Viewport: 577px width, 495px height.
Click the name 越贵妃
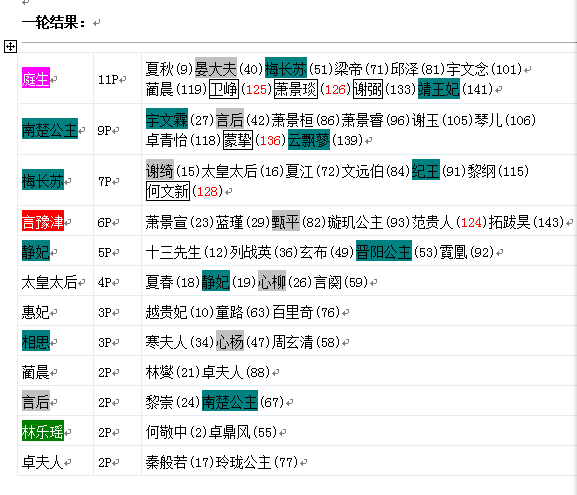(167, 312)
